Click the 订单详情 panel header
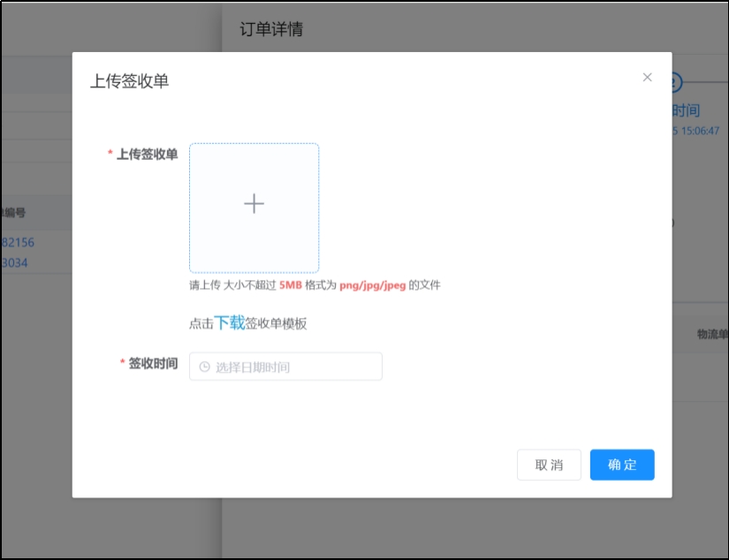Image resolution: width=729 pixels, height=560 pixels. (271, 29)
